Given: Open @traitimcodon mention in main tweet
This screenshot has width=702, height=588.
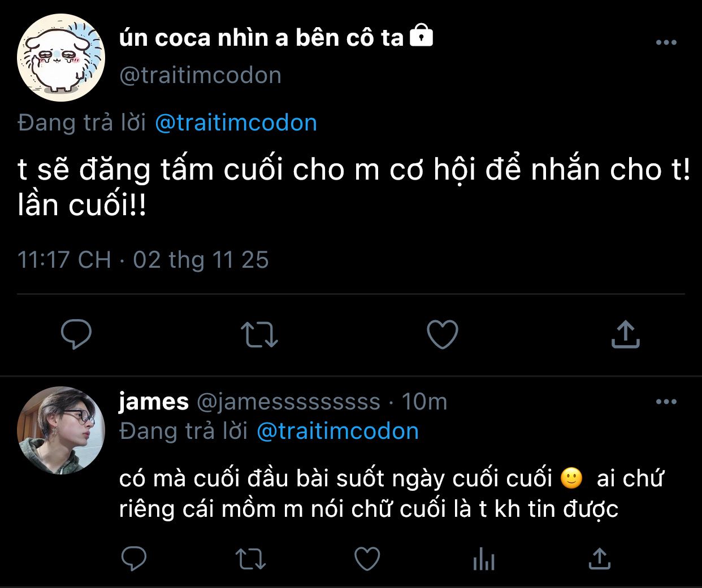Looking at the screenshot, I should (236, 123).
